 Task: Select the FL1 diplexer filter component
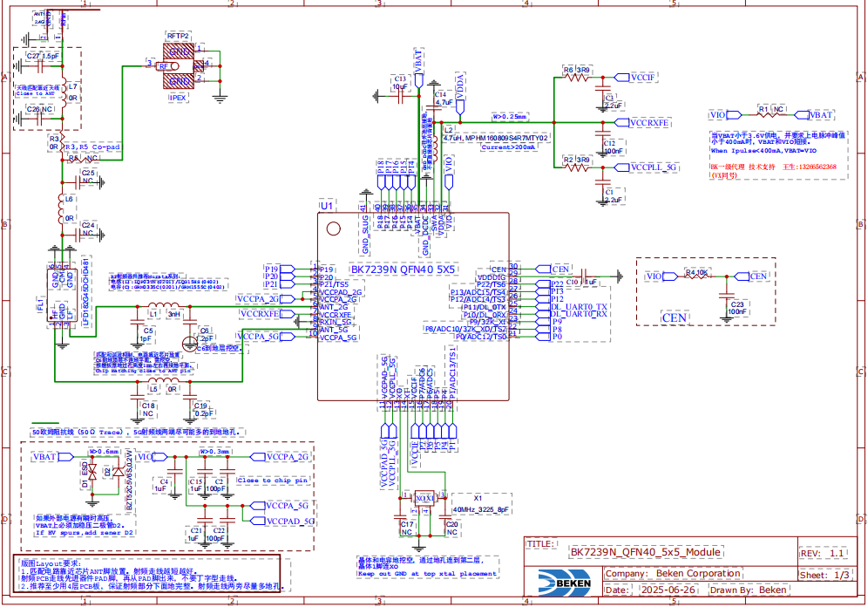[62, 295]
